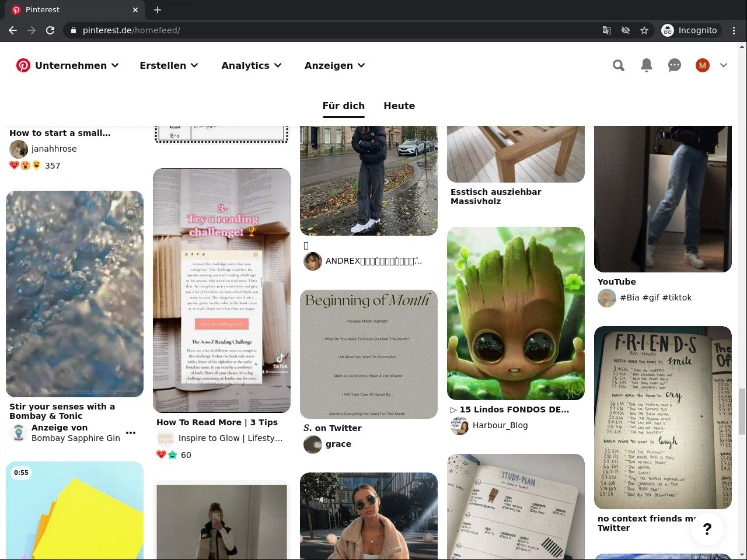Click the janahhrose profile avatar
Image resolution: width=747 pixels, height=560 pixels.
19,149
